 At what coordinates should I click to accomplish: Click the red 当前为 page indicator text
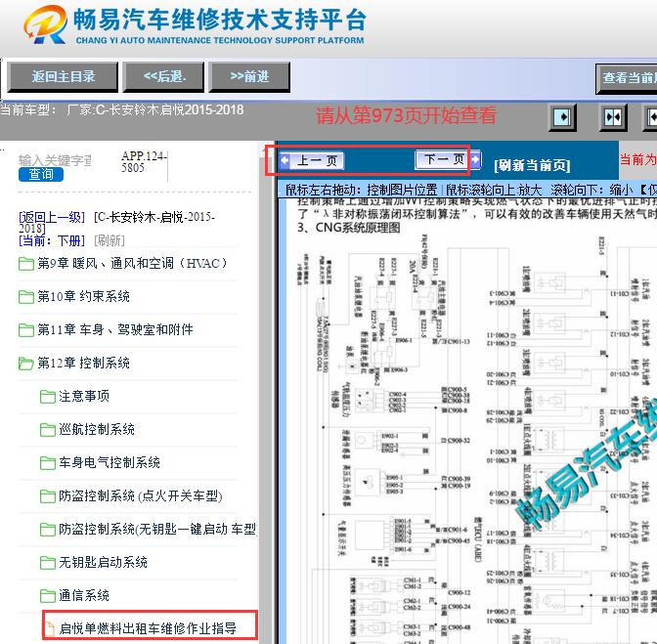tap(638, 159)
